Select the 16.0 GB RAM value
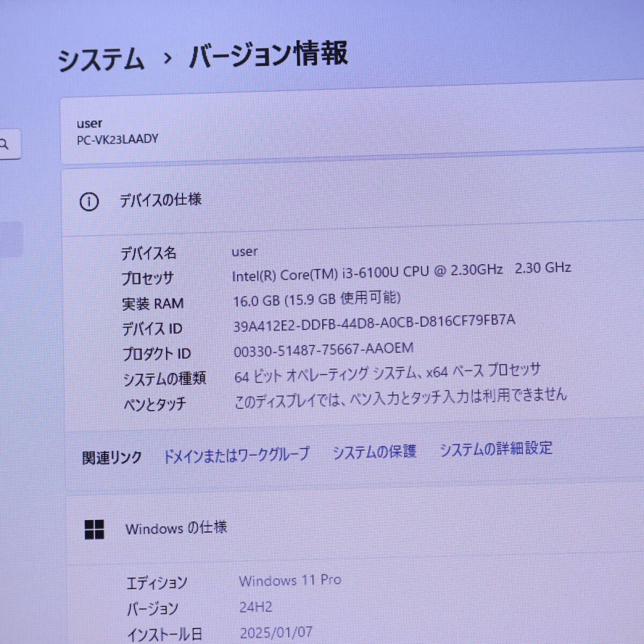Screen dimensions: 644x644 317,298
